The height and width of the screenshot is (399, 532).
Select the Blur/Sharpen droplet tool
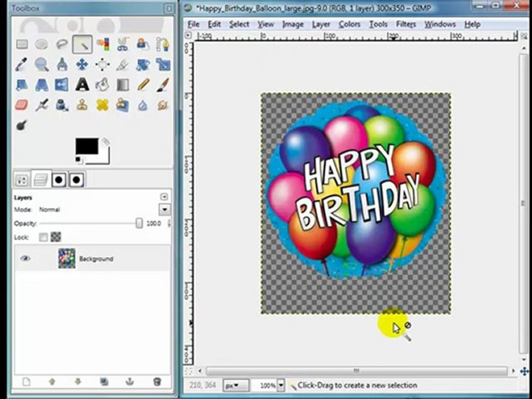tap(142, 105)
